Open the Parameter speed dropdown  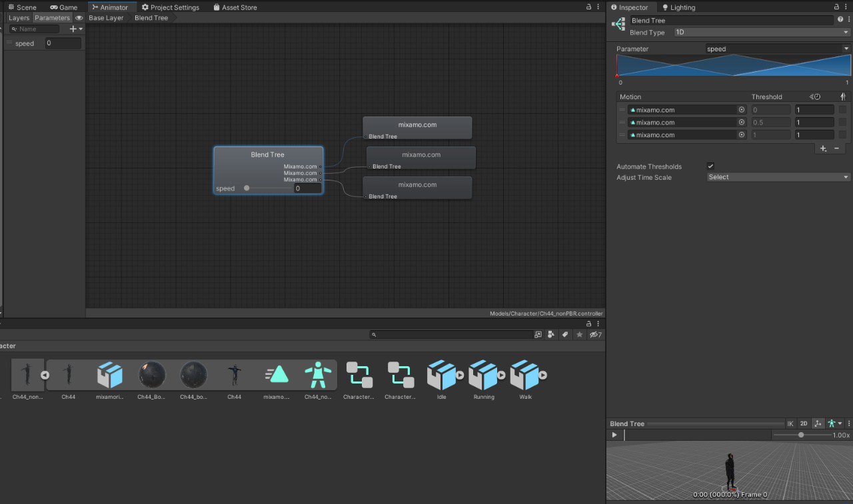778,49
